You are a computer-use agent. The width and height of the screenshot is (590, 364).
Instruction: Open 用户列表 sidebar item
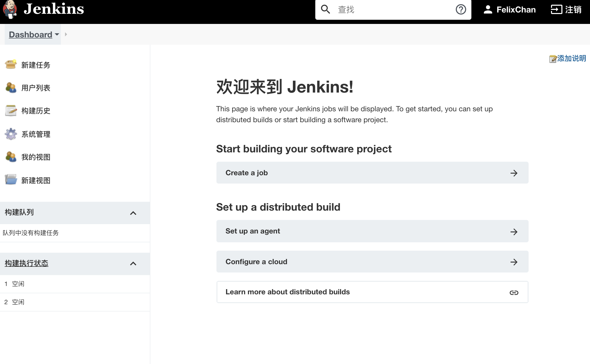(x=36, y=88)
